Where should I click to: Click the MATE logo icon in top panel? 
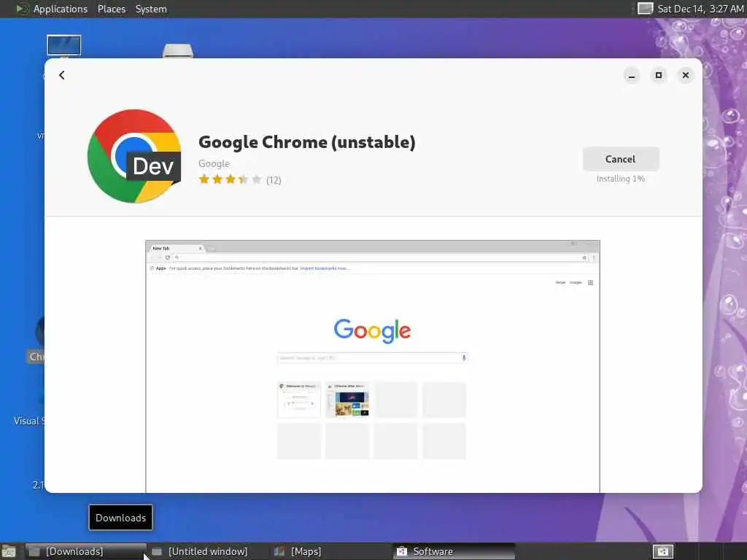[22, 9]
